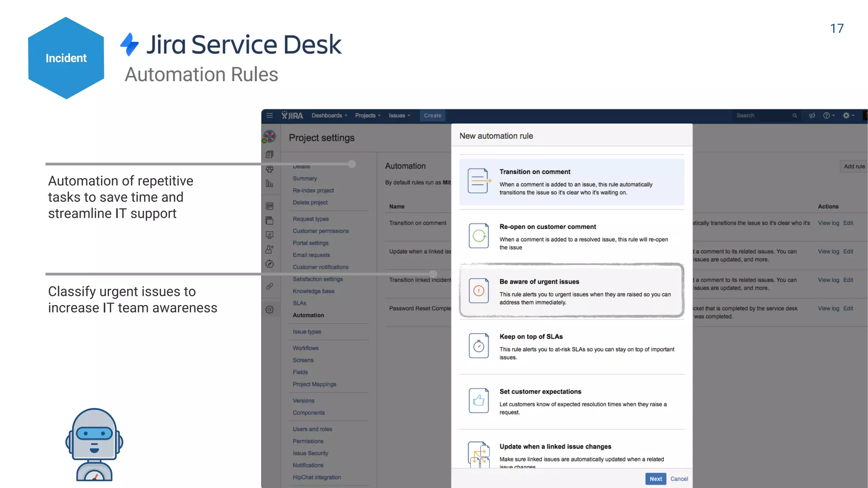Open Re-index project setting
This screenshot has width=868, height=488.
pos(313,191)
